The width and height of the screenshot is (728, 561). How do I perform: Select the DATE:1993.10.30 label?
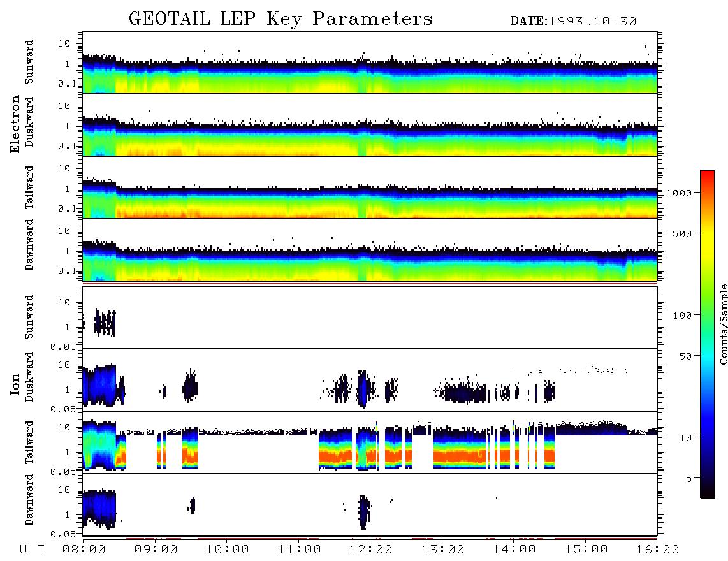click(x=573, y=22)
